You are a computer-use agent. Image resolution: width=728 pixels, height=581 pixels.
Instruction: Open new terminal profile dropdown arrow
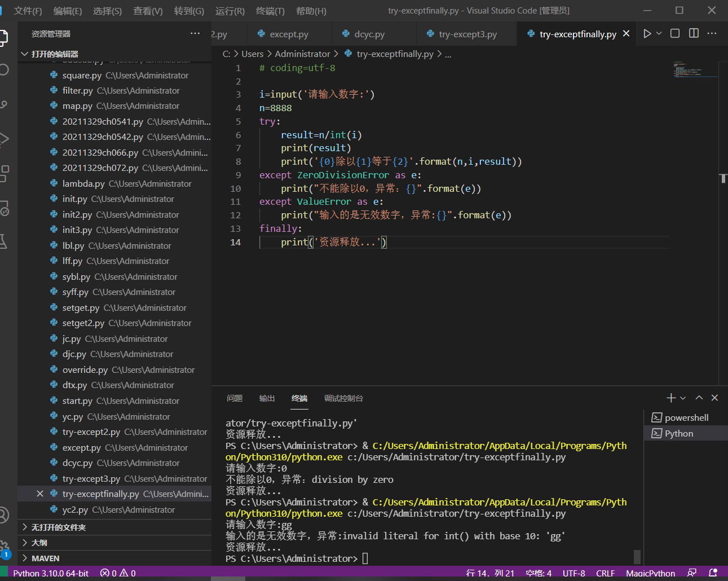pyautogui.click(x=683, y=398)
